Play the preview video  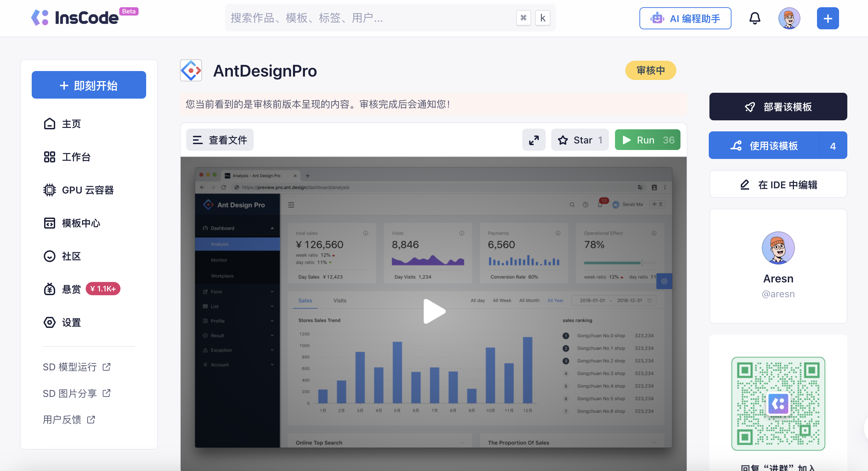[434, 311]
